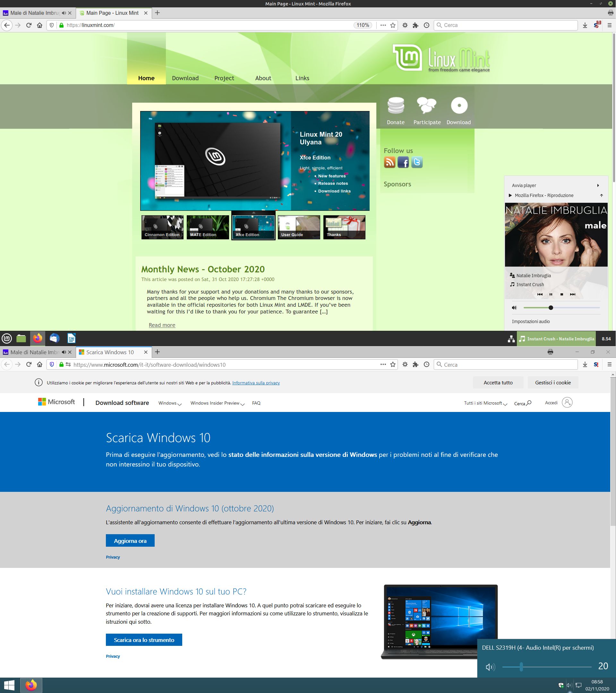Adjust the Mint sound applet volume slider
The height and width of the screenshot is (693, 616).
click(x=561, y=307)
